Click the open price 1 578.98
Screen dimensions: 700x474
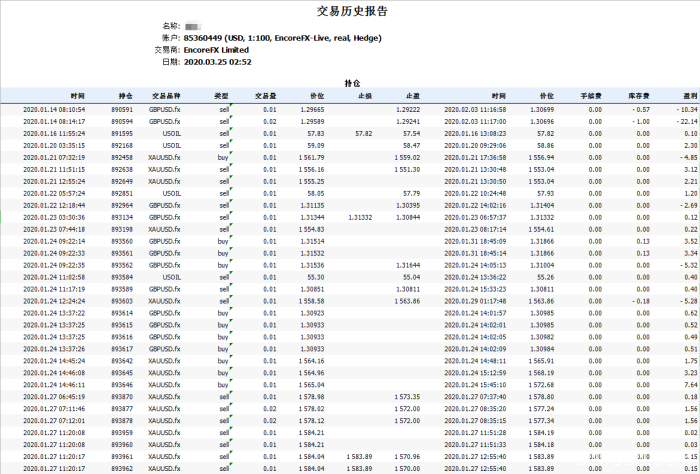[312, 397]
